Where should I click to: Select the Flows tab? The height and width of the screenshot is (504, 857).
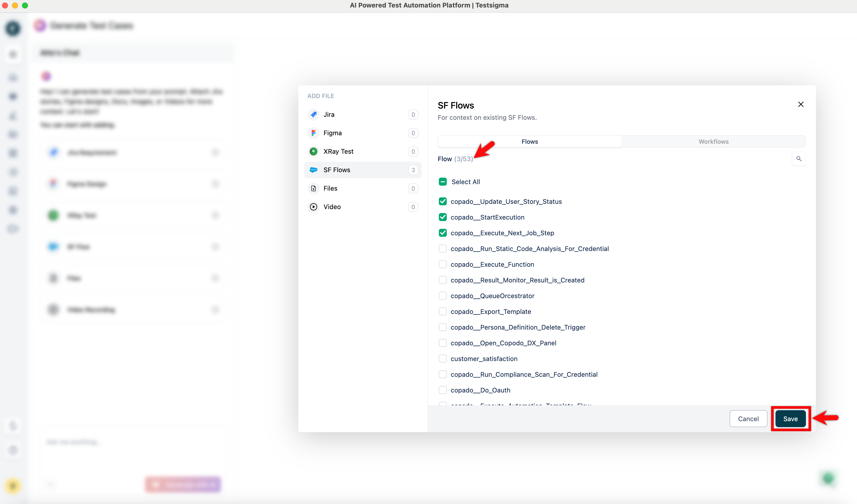(x=530, y=141)
